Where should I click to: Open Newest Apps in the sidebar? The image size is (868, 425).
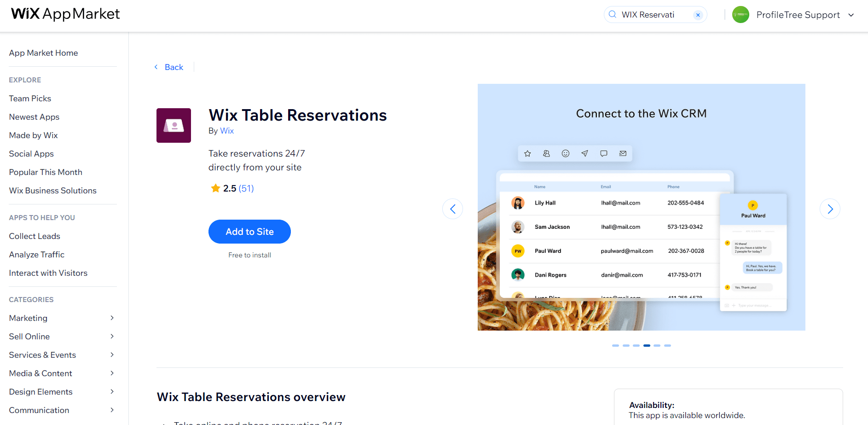coord(34,117)
